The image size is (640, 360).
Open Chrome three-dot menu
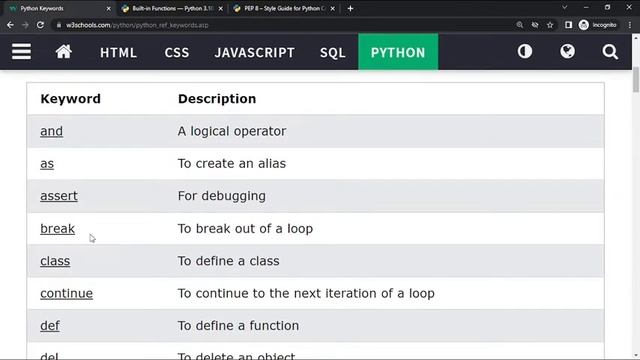click(x=630, y=25)
